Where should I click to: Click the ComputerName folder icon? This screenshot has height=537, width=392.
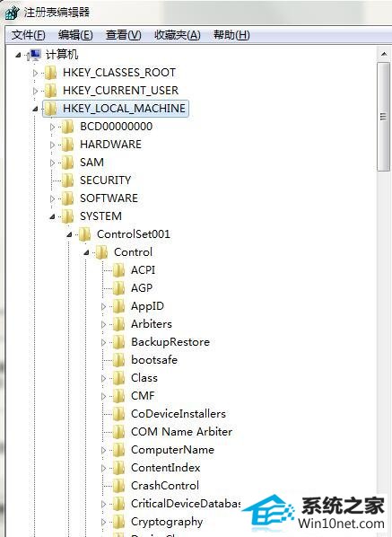point(119,450)
